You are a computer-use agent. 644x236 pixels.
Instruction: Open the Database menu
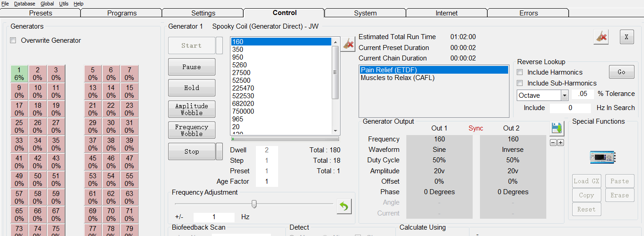tap(25, 4)
